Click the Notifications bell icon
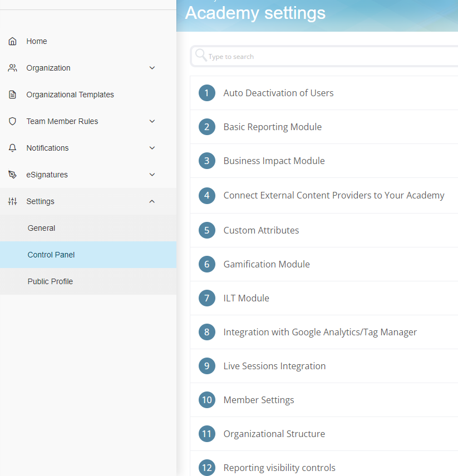Viewport: 458px width, 476px height. (x=12, y=148)
